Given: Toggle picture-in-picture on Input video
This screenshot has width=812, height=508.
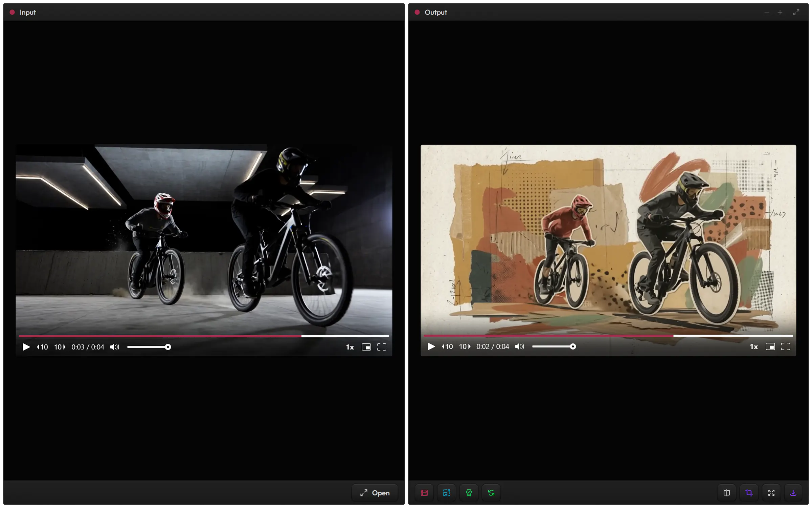Looking at the screenshot, I should 366,347.
